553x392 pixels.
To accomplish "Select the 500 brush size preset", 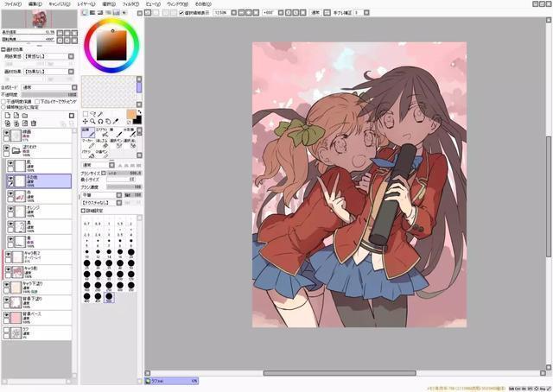I will [109, 297].
